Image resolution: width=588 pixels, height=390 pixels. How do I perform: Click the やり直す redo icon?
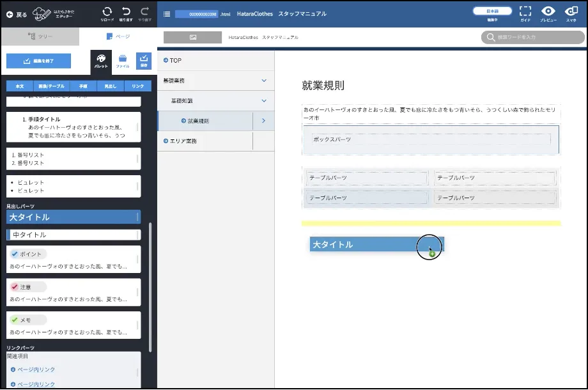(144, 13)
